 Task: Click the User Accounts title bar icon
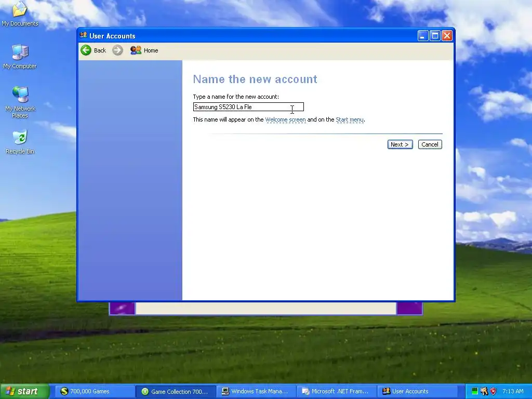(84, 35)
